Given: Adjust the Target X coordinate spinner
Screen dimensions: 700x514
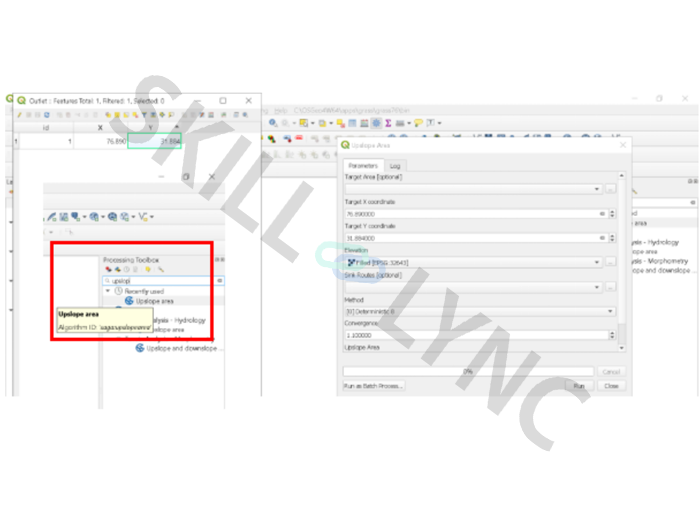Looking at the screenshot, I should pyautogui.click(x=612, y=214).
